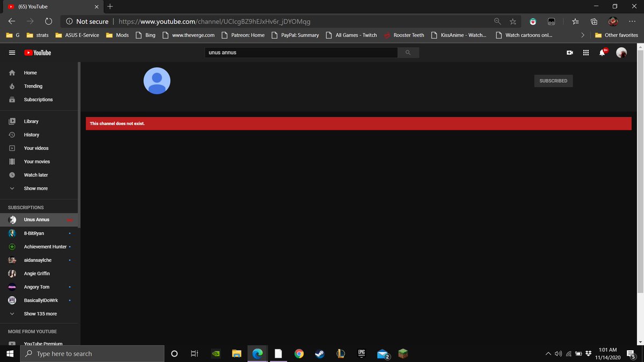Viewport: 644px width, 362px height.
Task: Open Edge settings and more menu
Action: [632, 21]
